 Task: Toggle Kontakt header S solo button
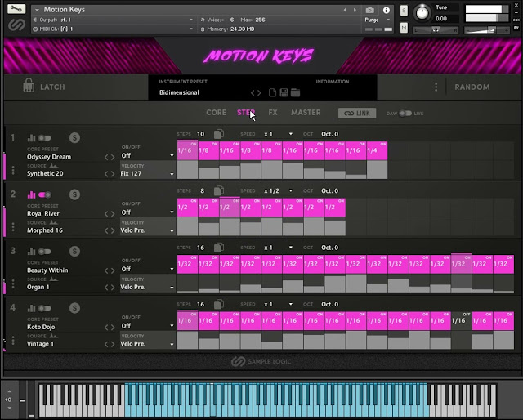pos(404,11)
